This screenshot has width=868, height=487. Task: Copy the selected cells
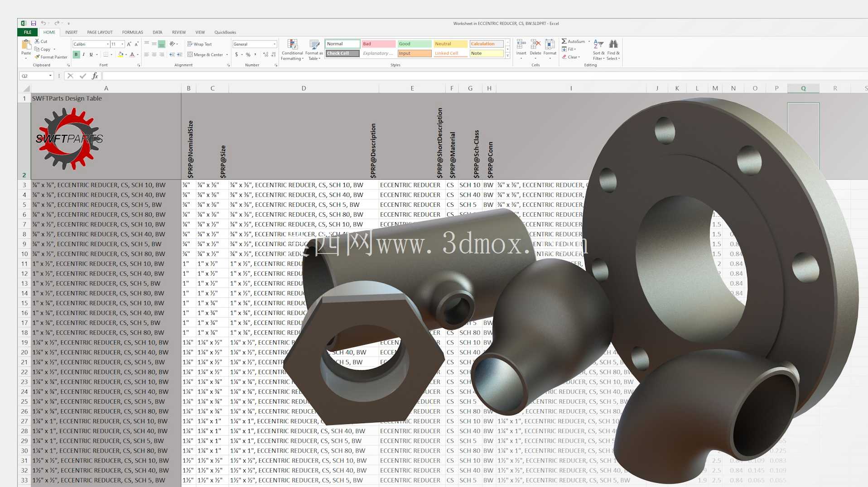coord(43,49)
